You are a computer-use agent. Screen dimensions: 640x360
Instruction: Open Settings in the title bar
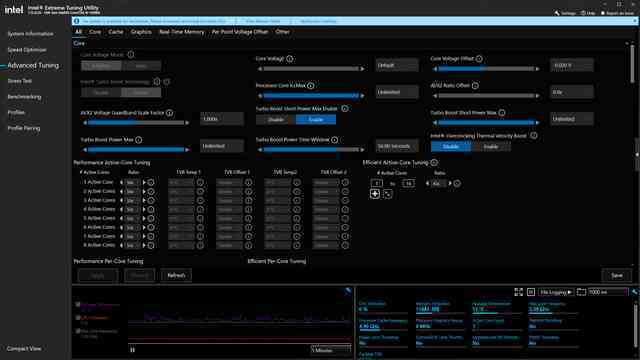[565, 13]
